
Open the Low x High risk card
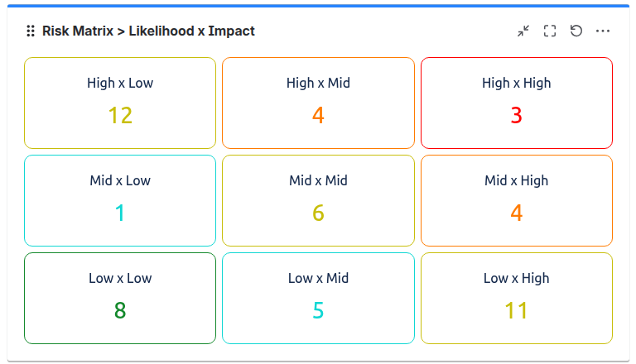(x=516, y=298)
